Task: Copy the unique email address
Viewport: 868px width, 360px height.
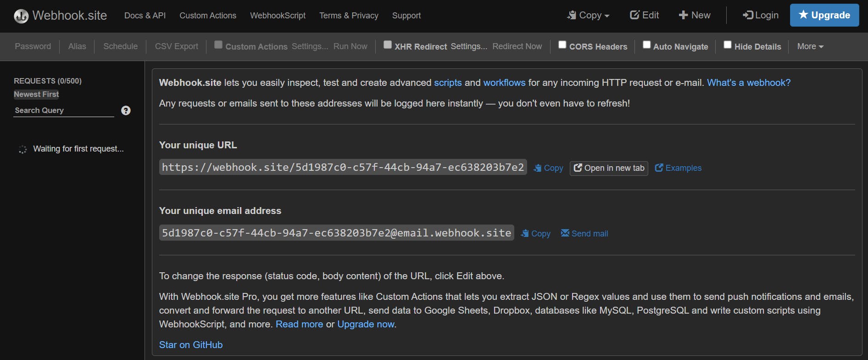Action: click(535, 234)
